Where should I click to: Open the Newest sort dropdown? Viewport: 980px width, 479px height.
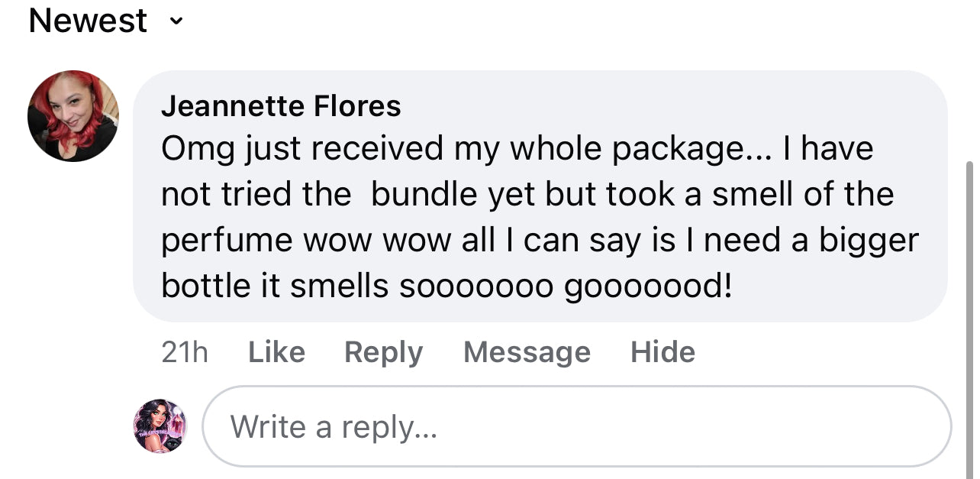pyautogui.click(x=89, y=21)
